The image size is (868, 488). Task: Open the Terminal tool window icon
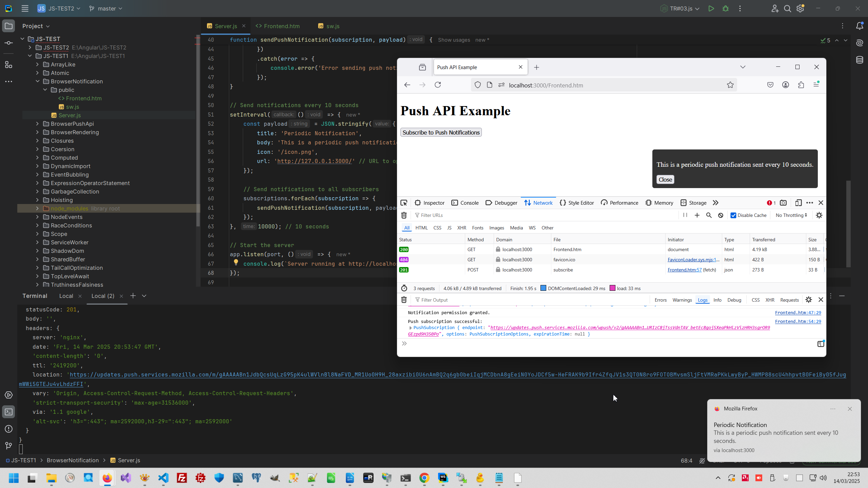click(x=8, y=412)
